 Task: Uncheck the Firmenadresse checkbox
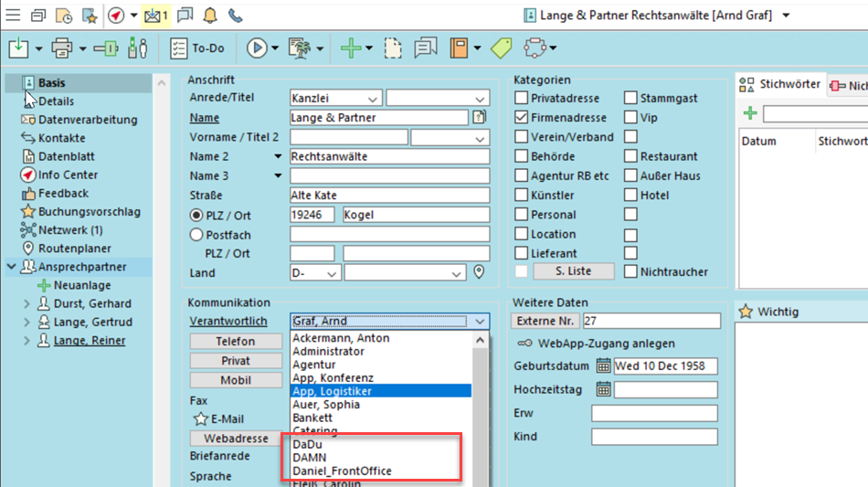(x=521, y=118)
